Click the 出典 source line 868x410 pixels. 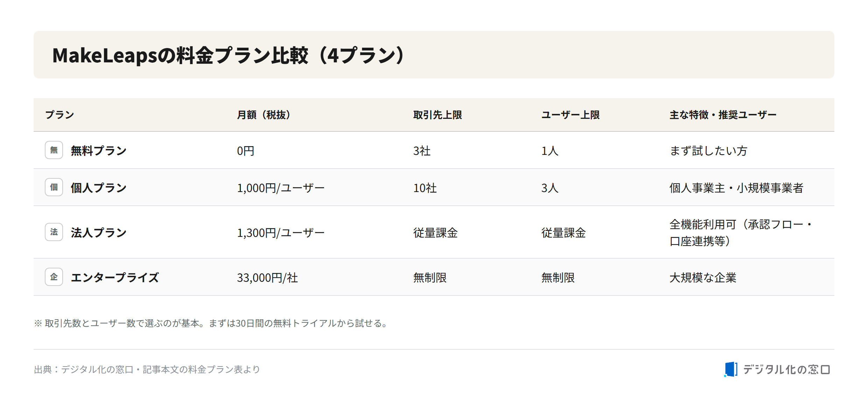coord(147,369)
